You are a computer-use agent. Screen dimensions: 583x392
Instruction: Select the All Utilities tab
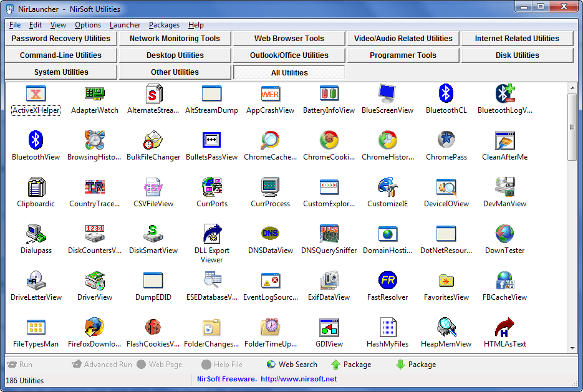(289, 72)
